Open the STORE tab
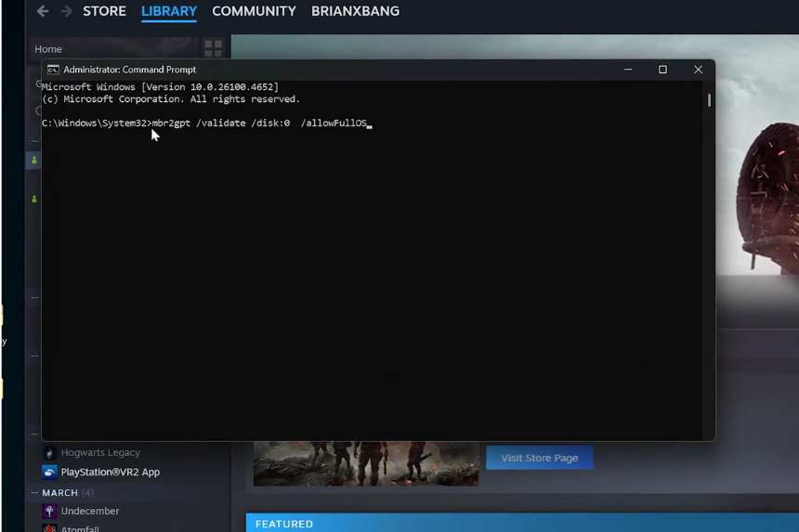799x532 pixels. coord(104,11)
